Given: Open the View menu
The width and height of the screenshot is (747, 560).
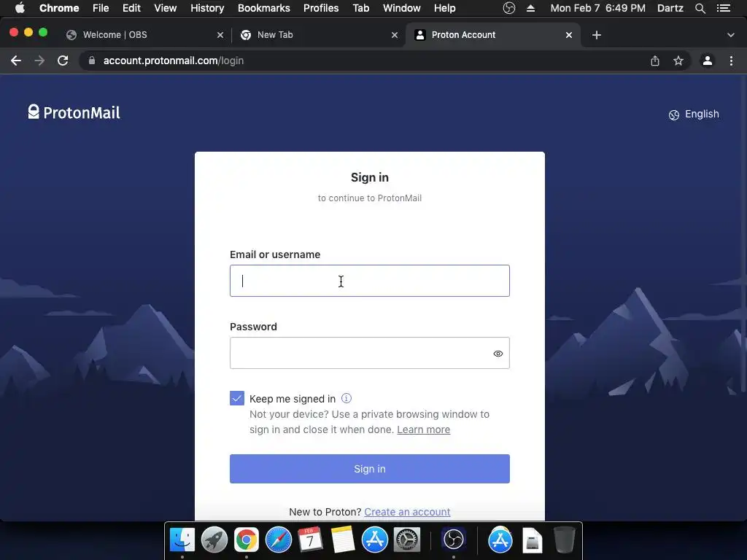Looking at the screenshot, I should (x=166, y=8).
